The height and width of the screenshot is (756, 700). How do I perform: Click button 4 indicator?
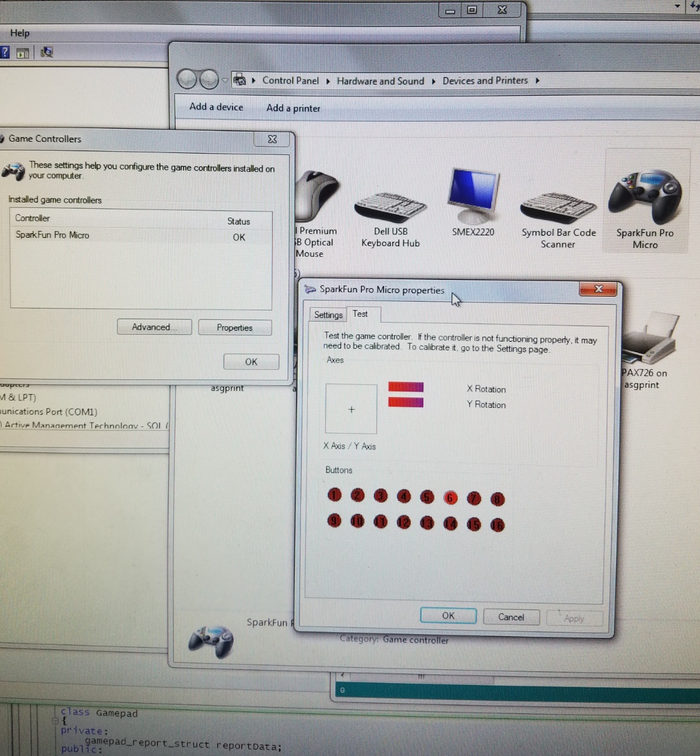pos(404,497)
